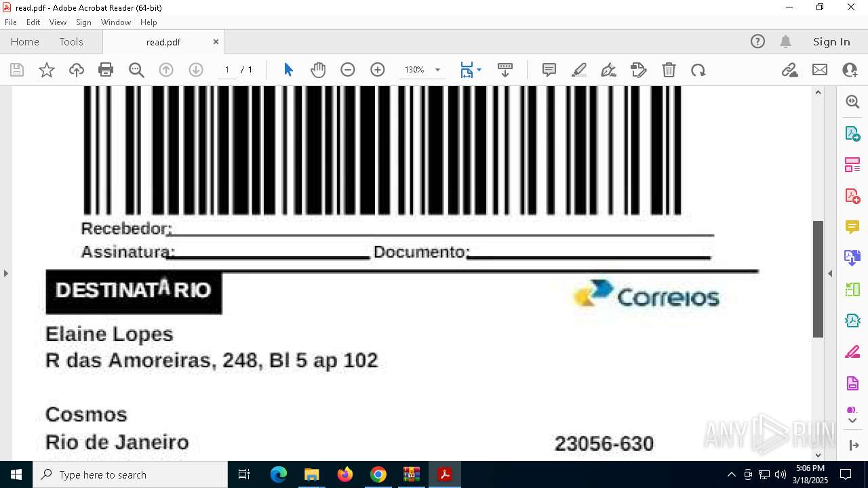Open search tool in right pane

852,102
